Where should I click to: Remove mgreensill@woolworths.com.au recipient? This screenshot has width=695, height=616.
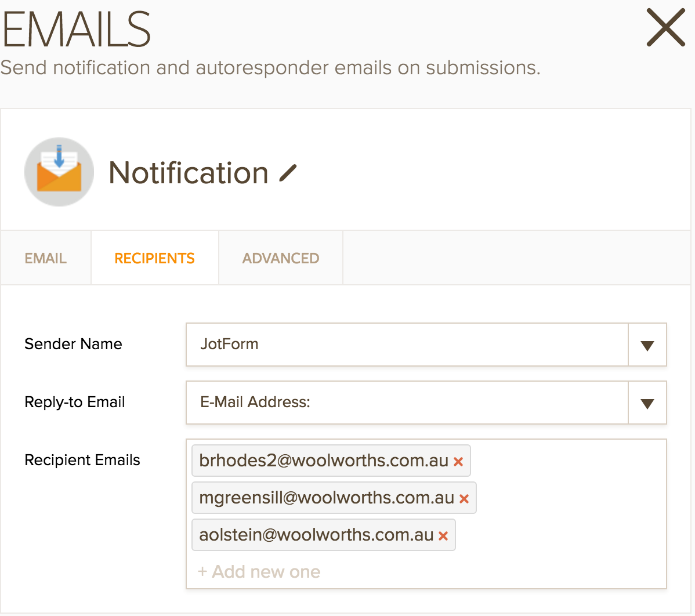pos(464,499)
